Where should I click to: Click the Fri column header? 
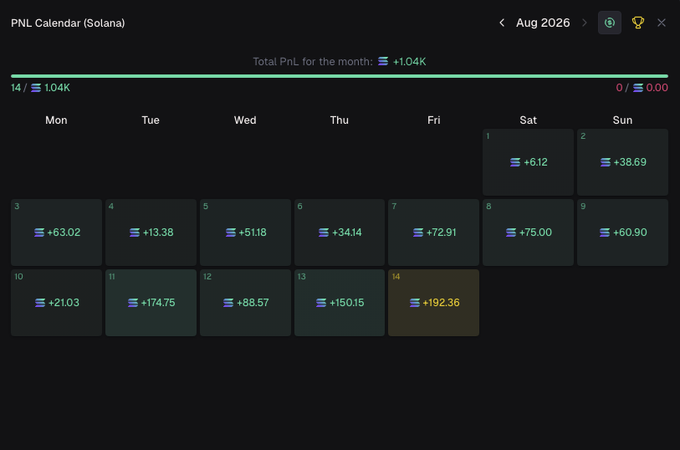[x=433, y=120]
